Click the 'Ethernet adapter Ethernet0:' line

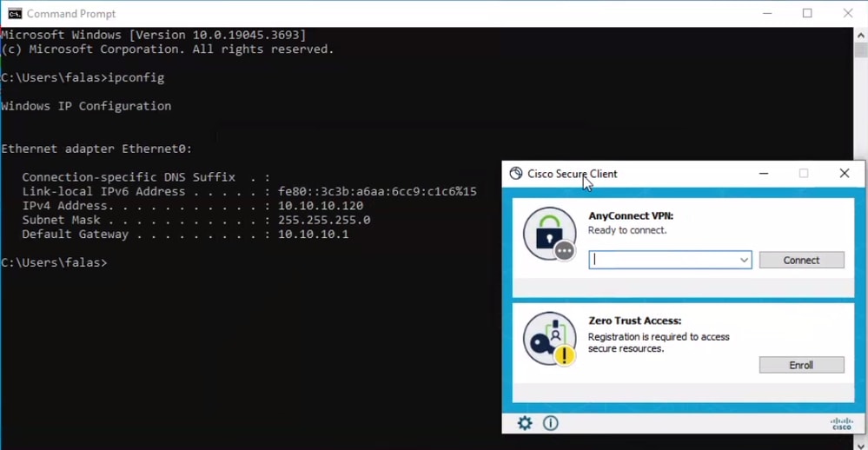click(96, 149)
